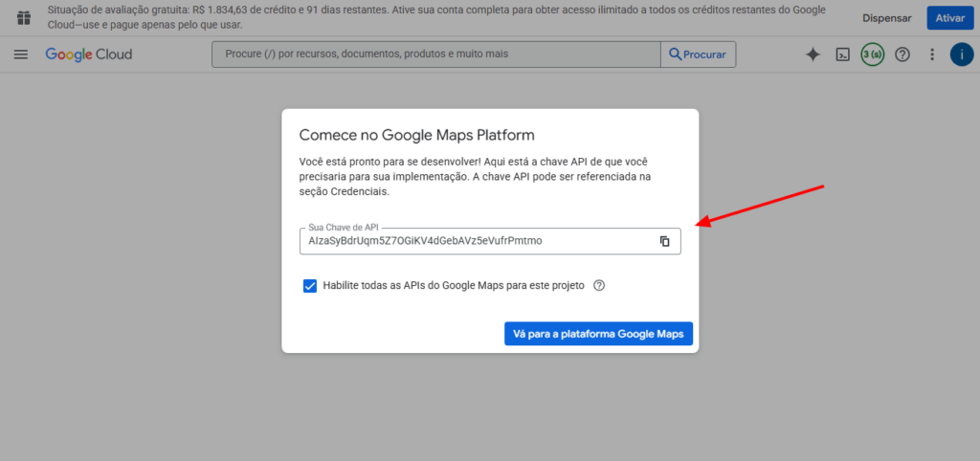
Task: Uncheck 'Habilite todas as APIs do Google Maps'
Action: pyautogui.click(x=310, y=285)
